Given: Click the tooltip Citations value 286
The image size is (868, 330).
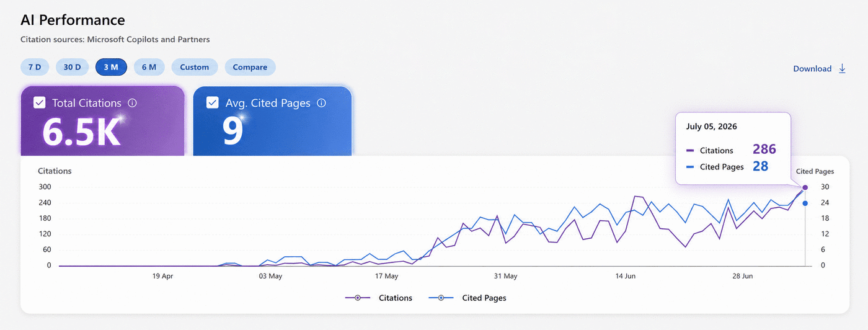Looking at the screenshot, I should pos(764,149).
